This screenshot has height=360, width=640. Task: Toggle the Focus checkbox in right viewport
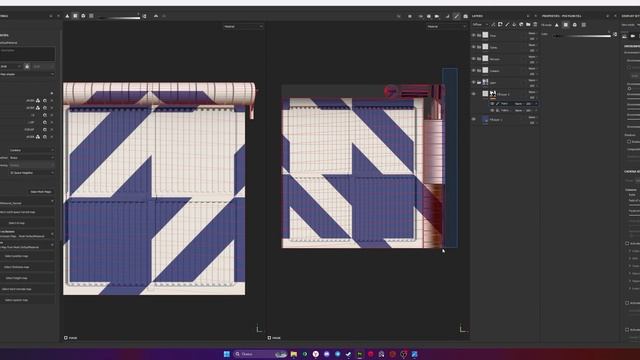(x=269, y=338)
